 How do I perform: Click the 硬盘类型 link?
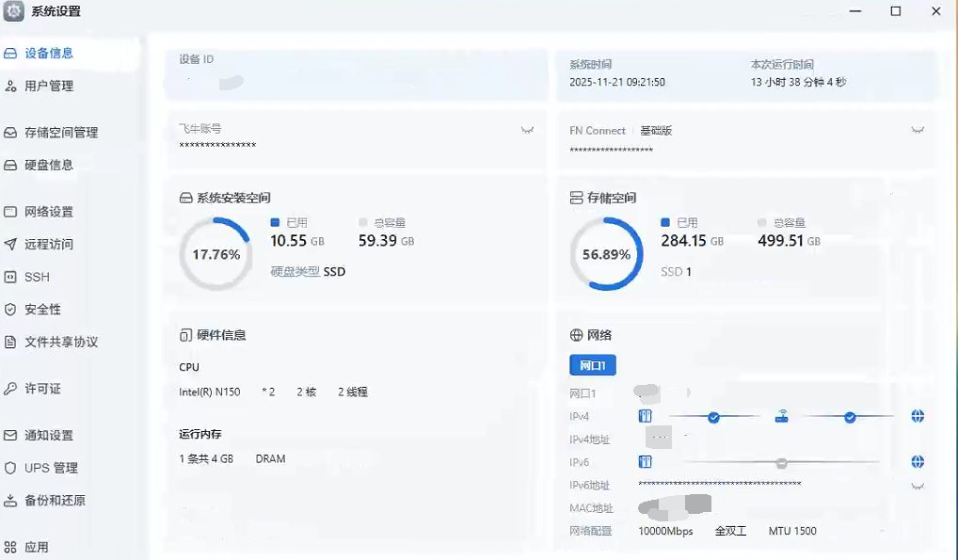(295, 271)
